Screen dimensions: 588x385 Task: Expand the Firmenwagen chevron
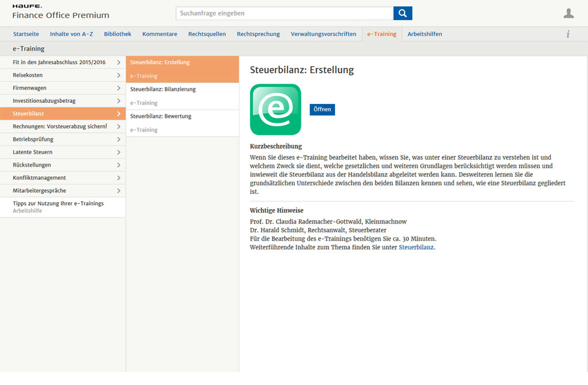click(118, 88)
